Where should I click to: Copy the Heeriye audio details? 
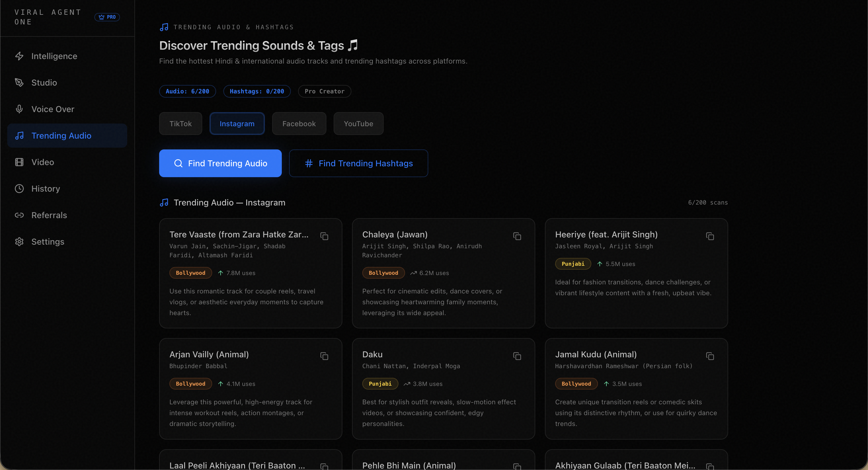[710, 236]
